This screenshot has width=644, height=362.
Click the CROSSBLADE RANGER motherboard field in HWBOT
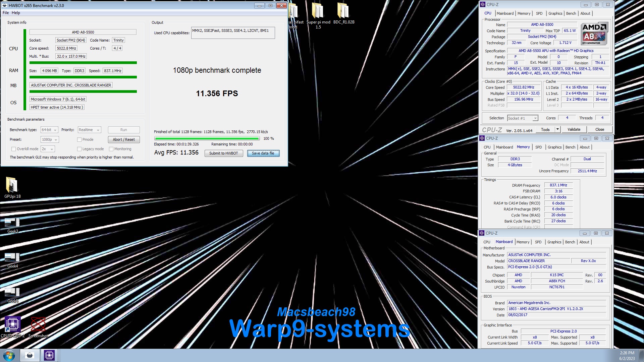coord(71,85)
